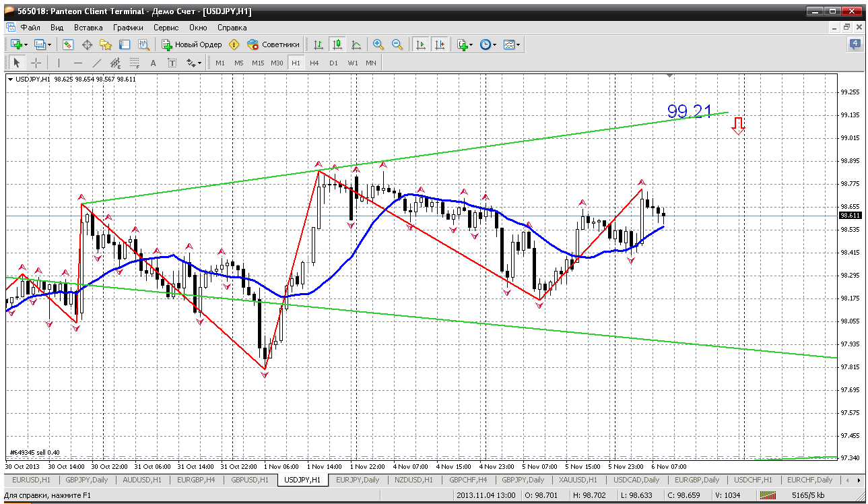868x504 pixels.
Task: Switch to D1 timeframe
Action: (x=333, y=63)
